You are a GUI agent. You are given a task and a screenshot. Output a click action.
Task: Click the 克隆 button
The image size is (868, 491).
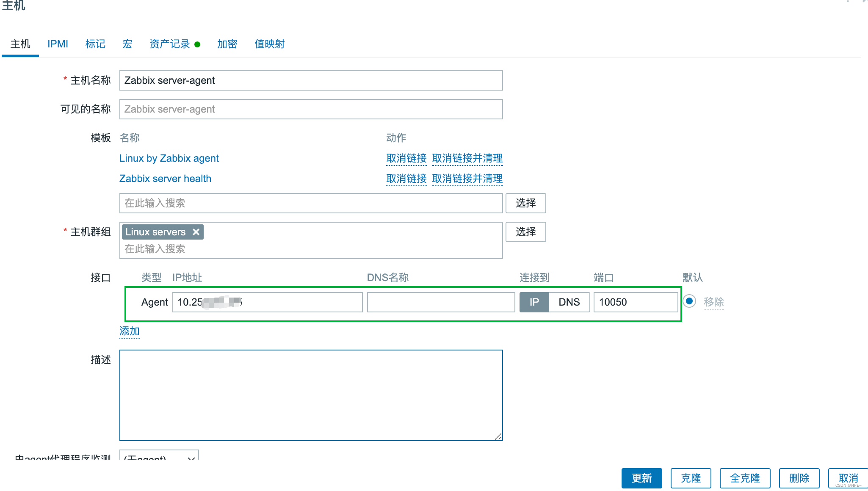(691, 478)
